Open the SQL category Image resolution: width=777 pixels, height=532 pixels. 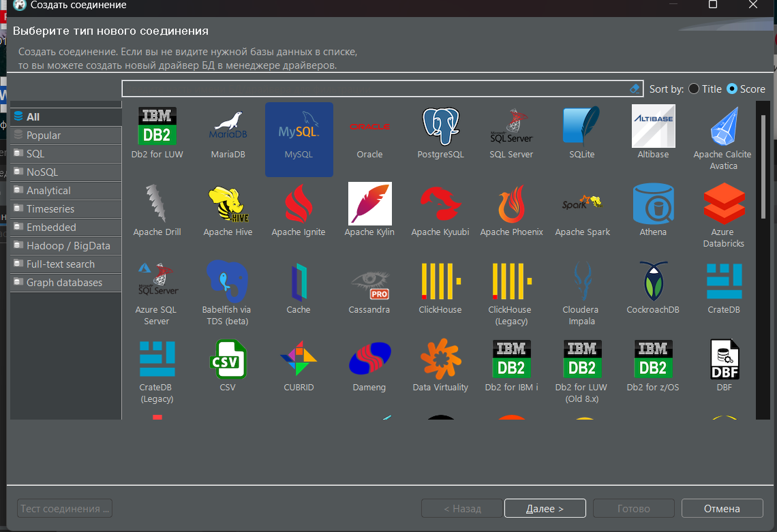[x=66, y=153]
